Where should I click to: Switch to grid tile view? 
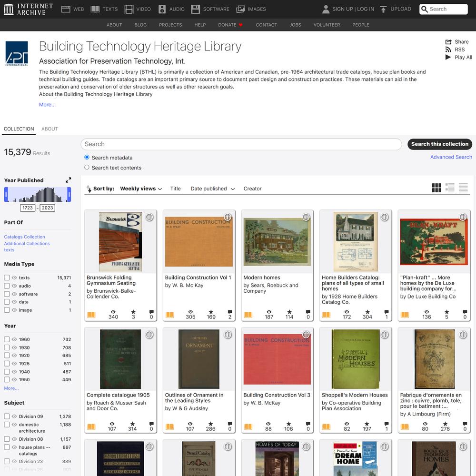(436, 188)
